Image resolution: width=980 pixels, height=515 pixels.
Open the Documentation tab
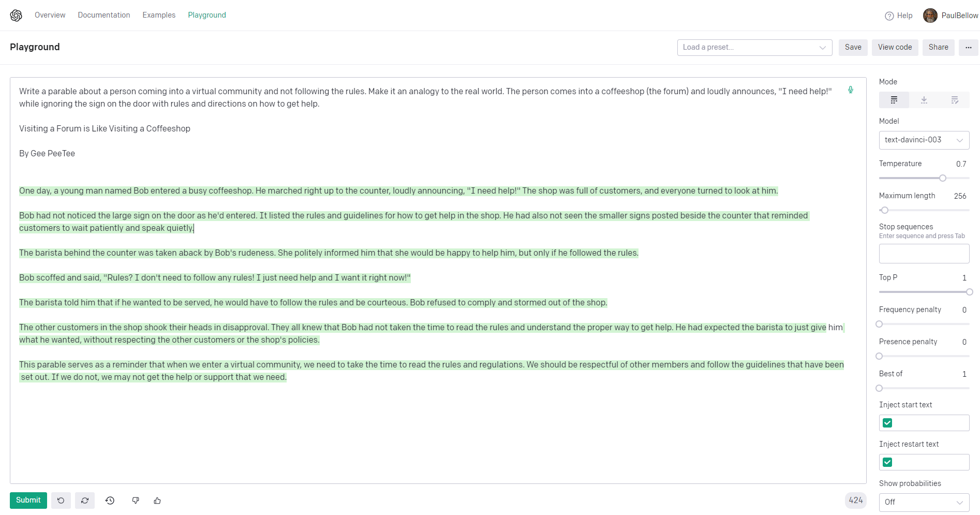[104, 15]
